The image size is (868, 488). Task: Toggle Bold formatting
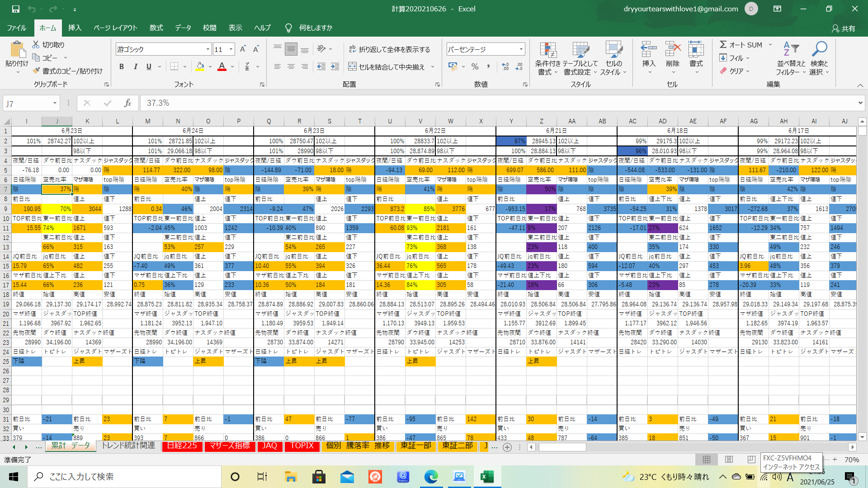click(121, 67)
